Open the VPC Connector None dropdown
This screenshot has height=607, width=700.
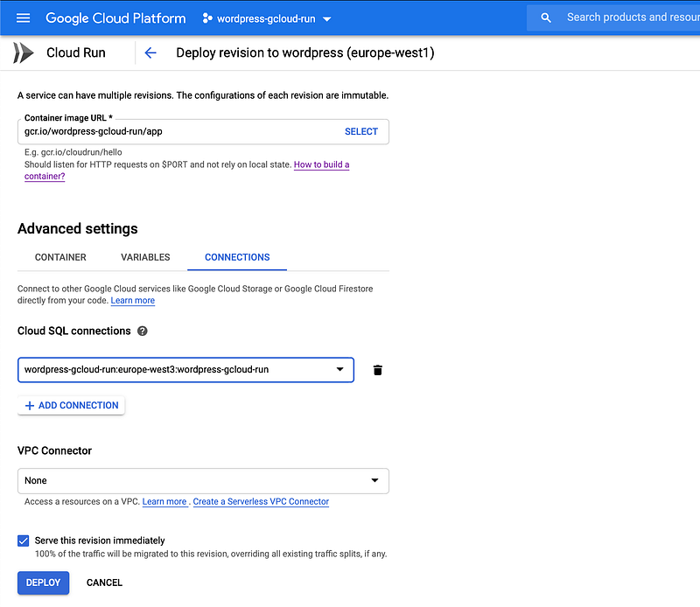203,481
